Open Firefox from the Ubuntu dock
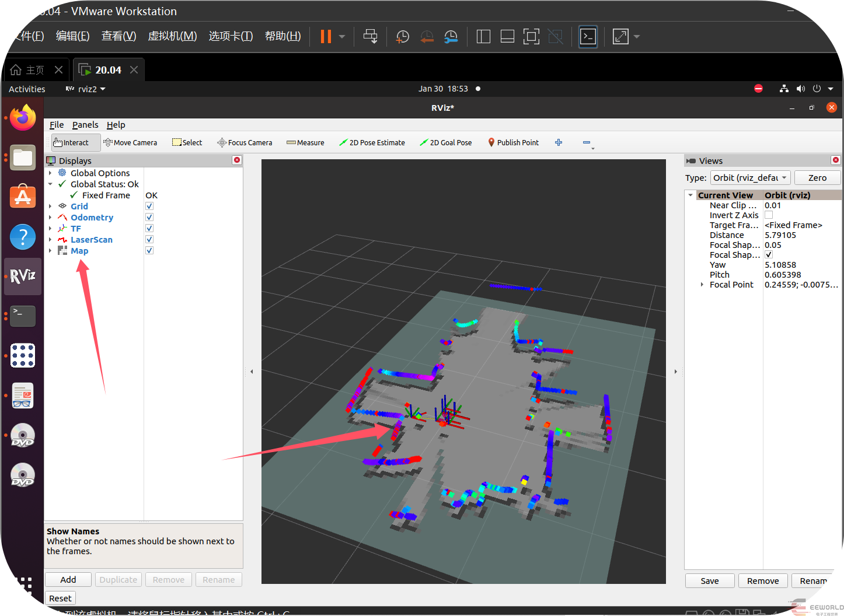The width and height of the screenshot is (844, 616). 23,118
